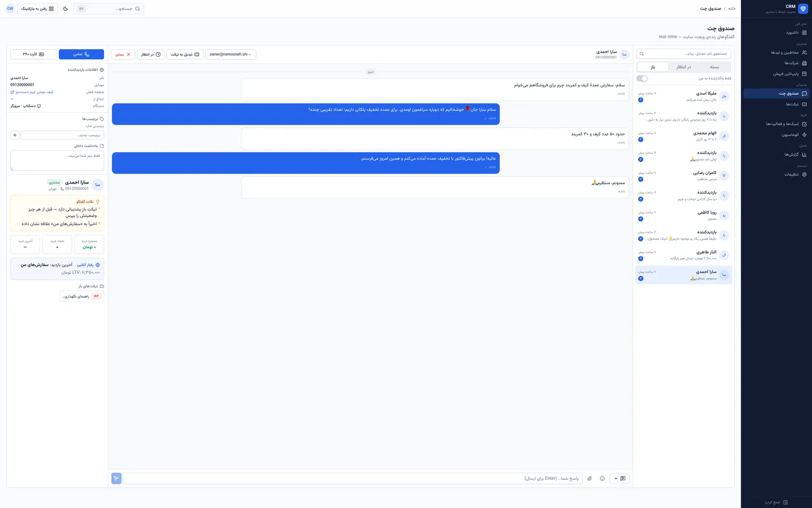Click the برچسب‌ها tag icon
Image resolution: width=812 pixels, height=508 pixels.
coord(101,119)
